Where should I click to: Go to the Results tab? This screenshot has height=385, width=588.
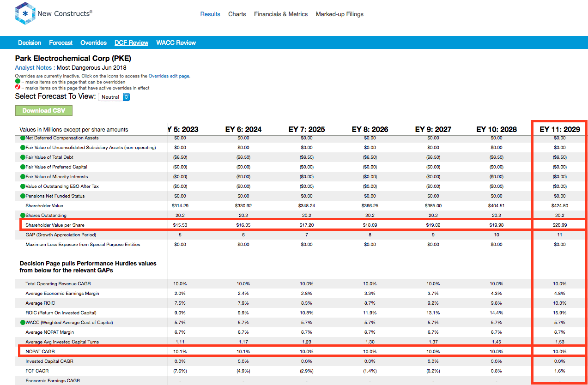[210, 14]
